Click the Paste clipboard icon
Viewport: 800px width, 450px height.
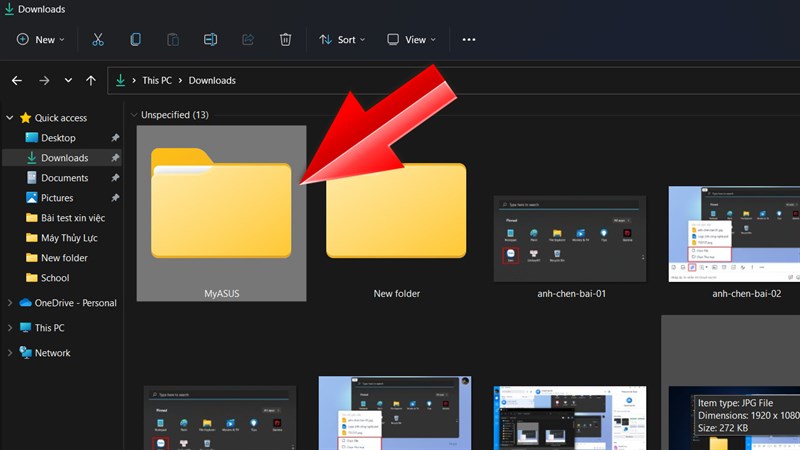pos(173,39)
